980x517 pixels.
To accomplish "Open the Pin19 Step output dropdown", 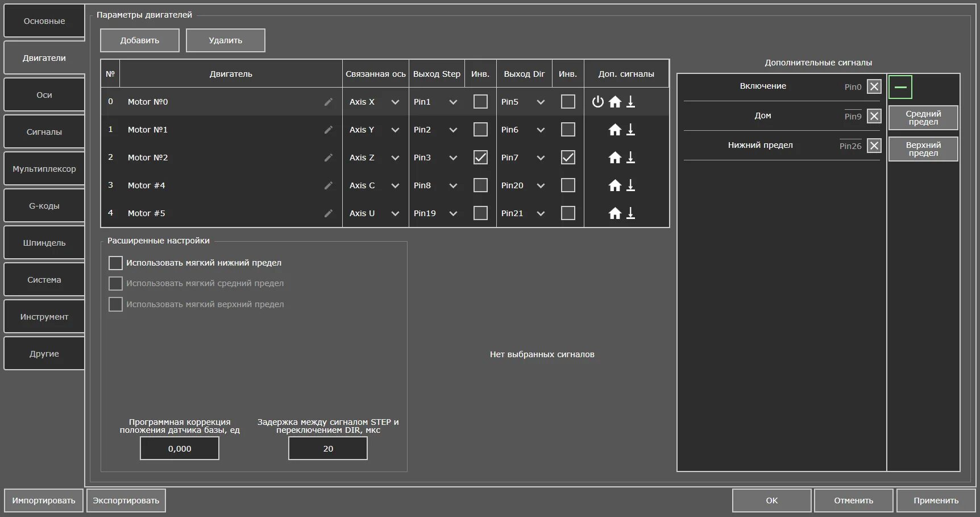I will pyautogui.click(x=437, y=213).
